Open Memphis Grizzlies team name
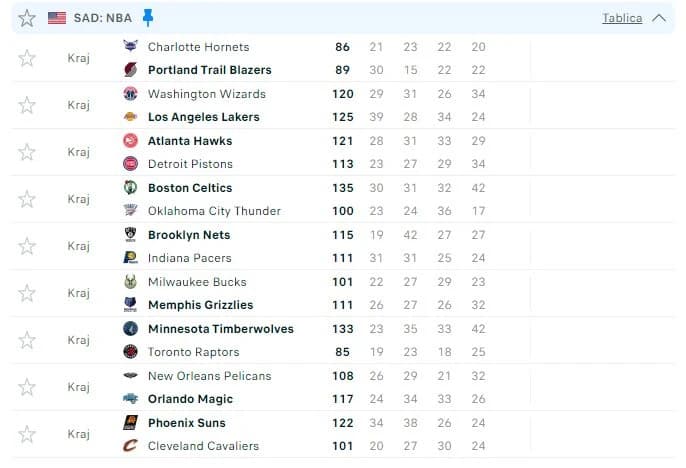This screenshot has width=686, height=468. (x=201, y=305)
